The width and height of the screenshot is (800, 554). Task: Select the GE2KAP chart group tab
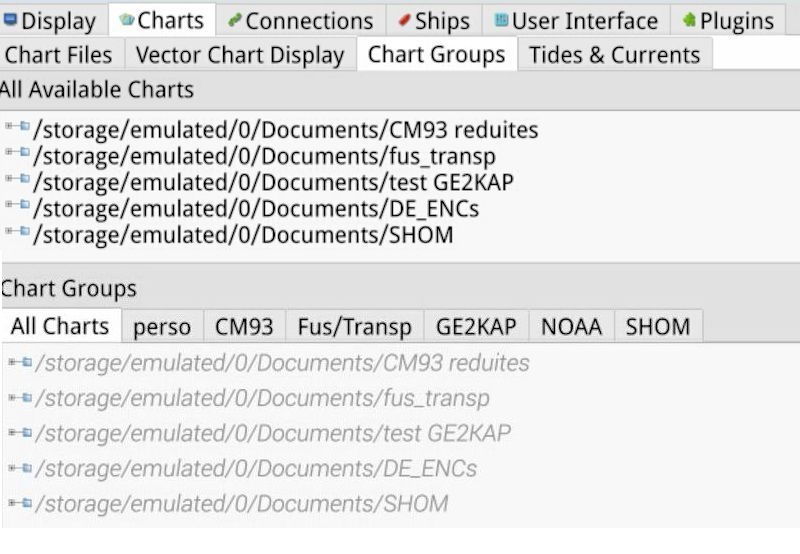(x=476, y=326)
